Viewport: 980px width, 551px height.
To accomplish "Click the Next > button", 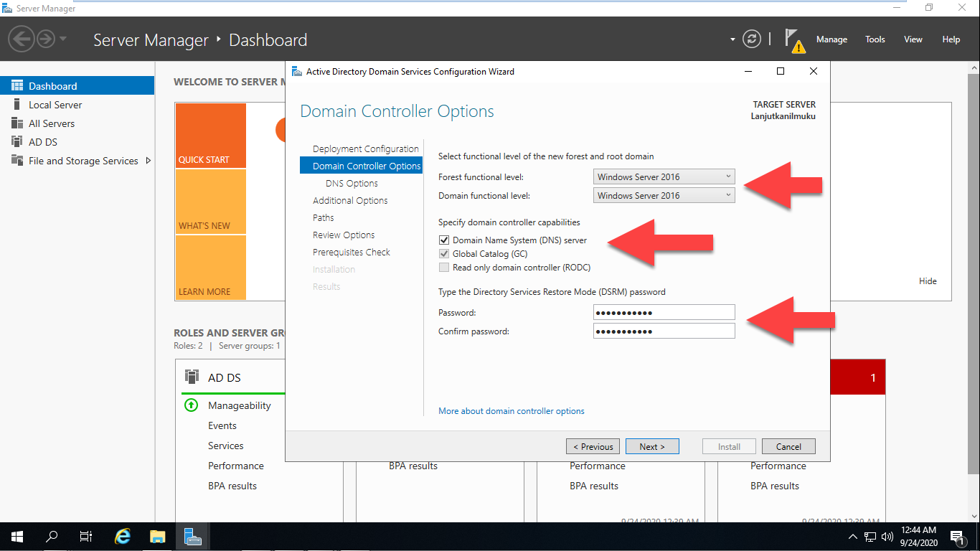I will pos(652,446).
